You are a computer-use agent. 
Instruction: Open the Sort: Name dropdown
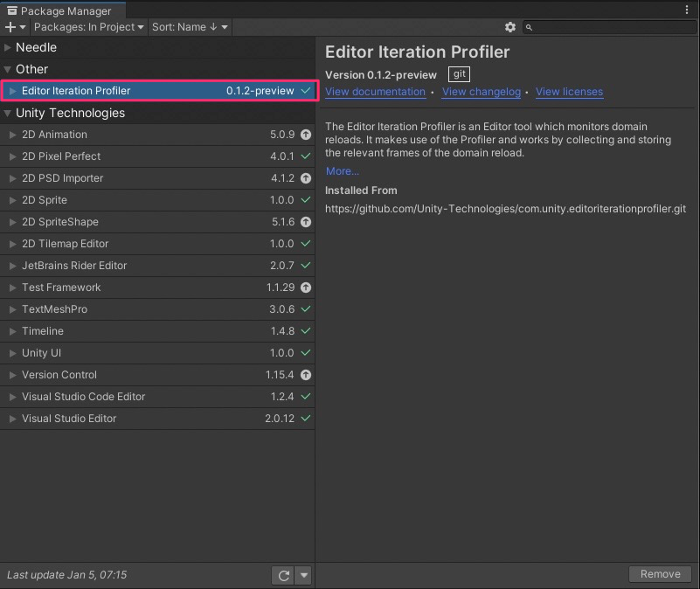[x=190, y=27]
